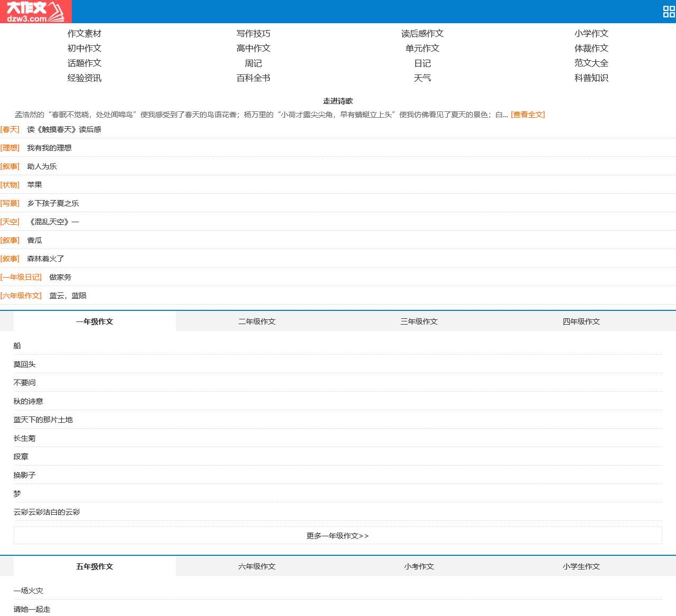Open 科普知识 category
The width and height of the screenshot is (676, 616).
tap(591, 78)
